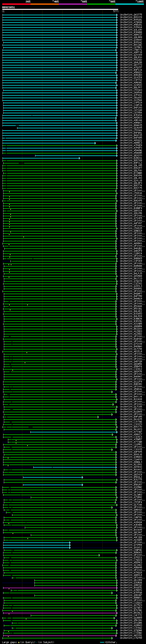146x644 pixels.
Task: Select the UniRef100_A7P6E9 label
Action: (x=131, y=146)
